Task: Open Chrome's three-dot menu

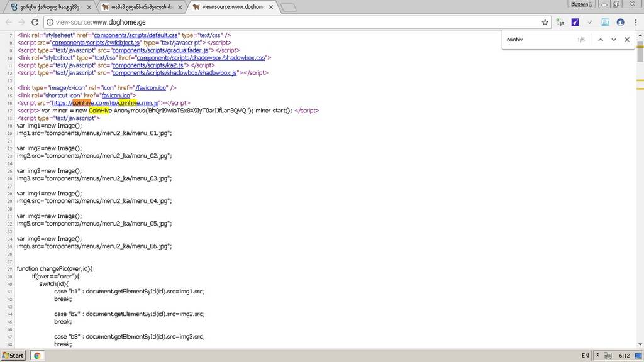Action: point(635,22)
